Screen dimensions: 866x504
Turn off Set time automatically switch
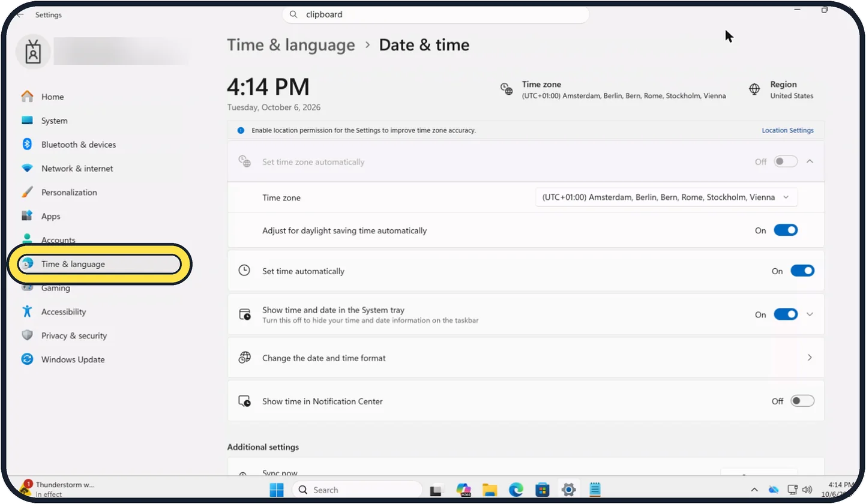(x=802, y=271)
